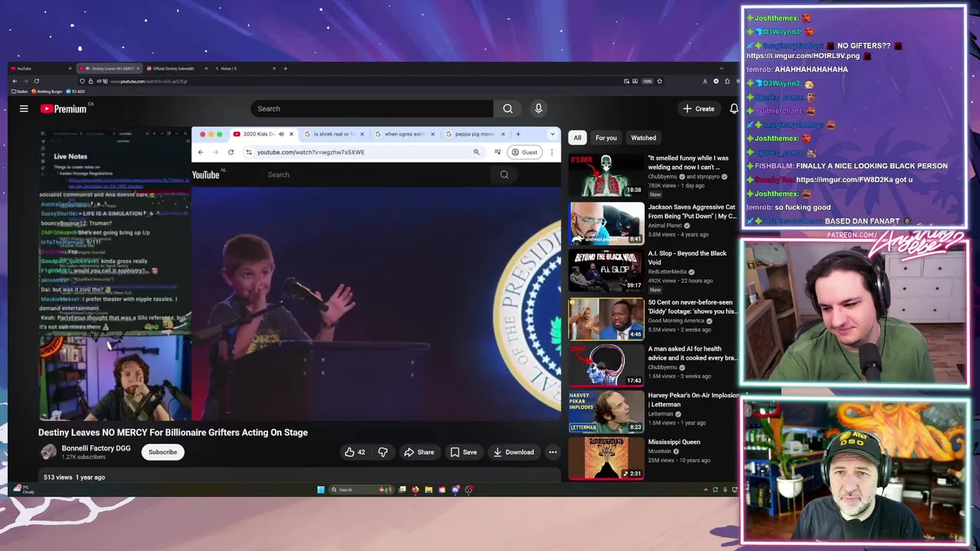Mute the 2020 Kids tab in inner Chrome
The height and width of the screenshot is (551, 980).
pos(281,134)
